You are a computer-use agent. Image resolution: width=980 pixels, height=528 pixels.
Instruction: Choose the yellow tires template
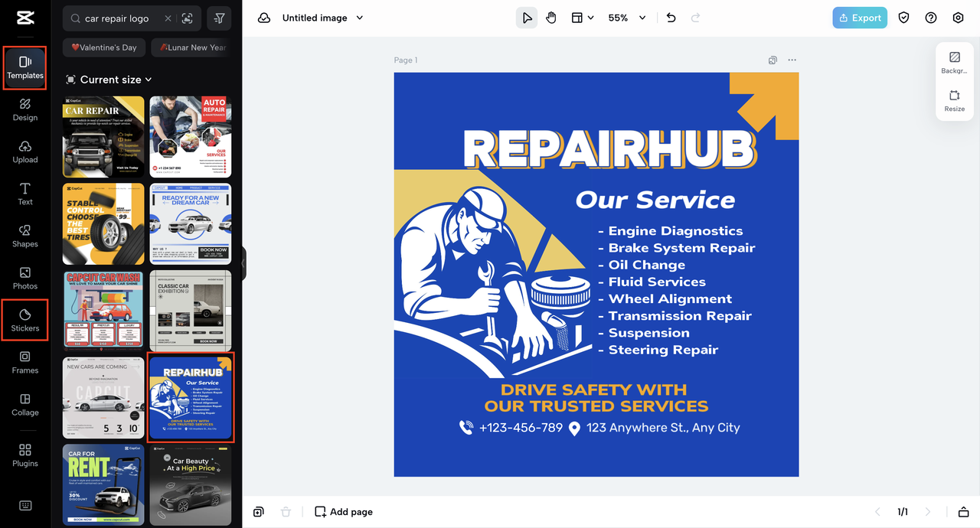[x=103, y=223]
